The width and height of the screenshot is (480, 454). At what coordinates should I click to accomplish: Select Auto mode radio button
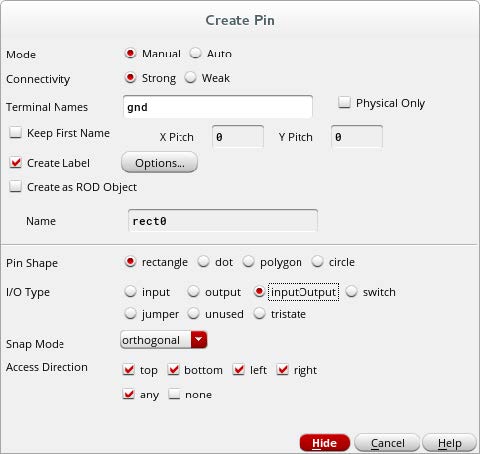pyautogui.click(x=195, y=53)
